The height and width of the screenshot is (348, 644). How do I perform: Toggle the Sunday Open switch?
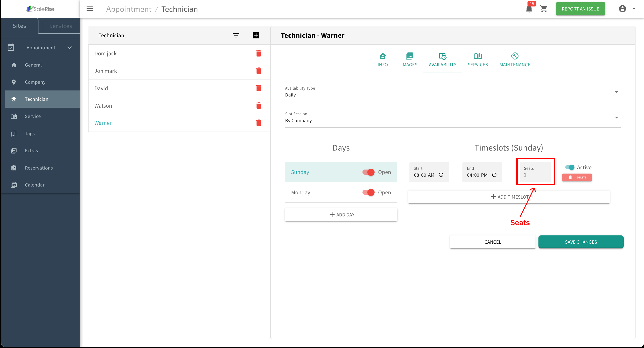coord(368,172)
